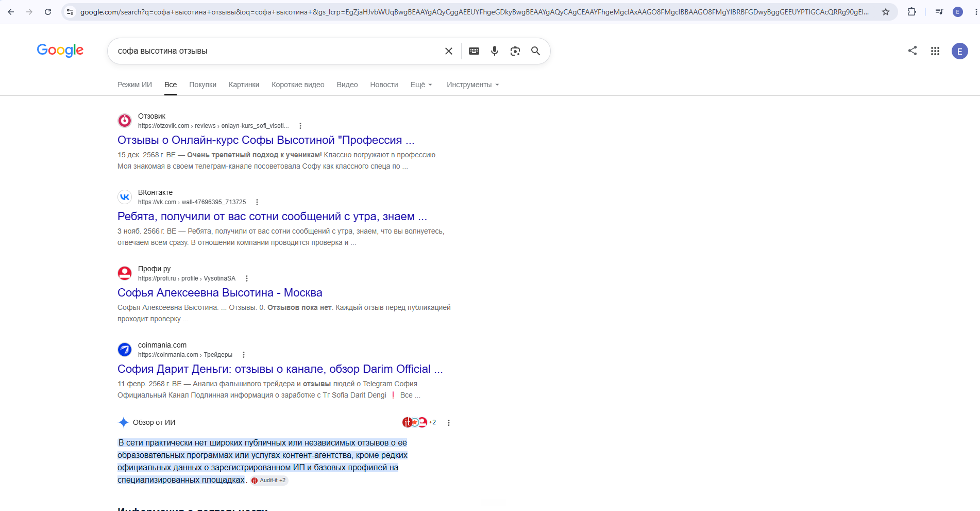Click the Профи.ру site favicon

tap(125, 273)
